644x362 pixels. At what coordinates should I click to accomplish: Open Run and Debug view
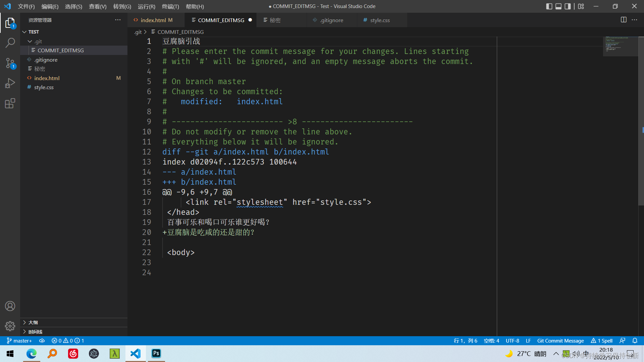pyautogui.click(x=10, y=83)
